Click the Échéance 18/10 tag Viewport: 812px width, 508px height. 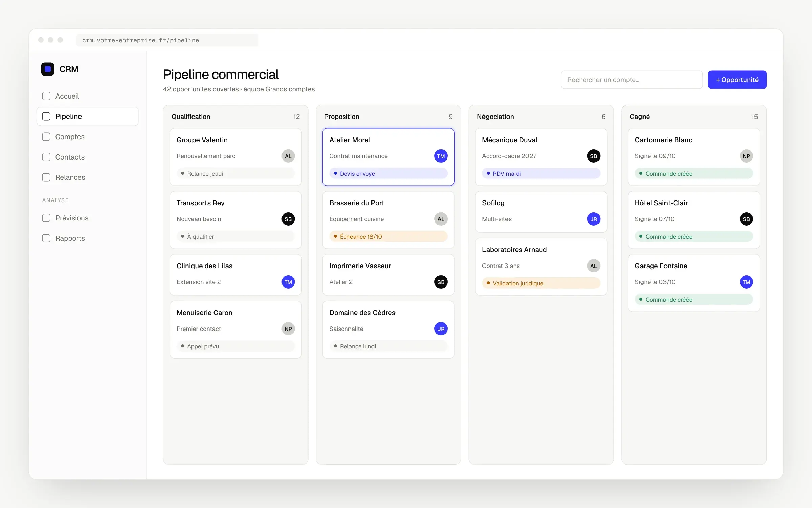tap(388, 237)
